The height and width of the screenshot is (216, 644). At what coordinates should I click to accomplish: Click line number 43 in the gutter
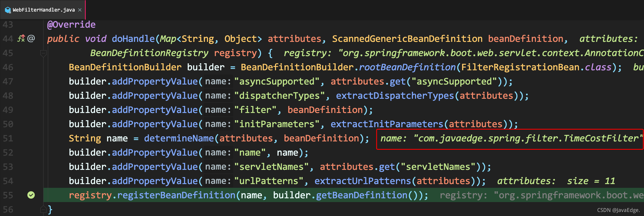coord(8,25)
